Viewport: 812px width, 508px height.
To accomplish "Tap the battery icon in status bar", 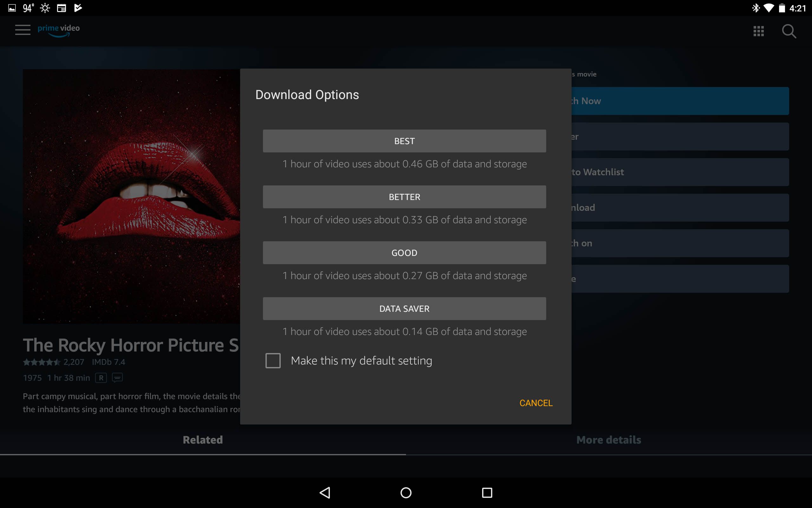I will [782, 8].
